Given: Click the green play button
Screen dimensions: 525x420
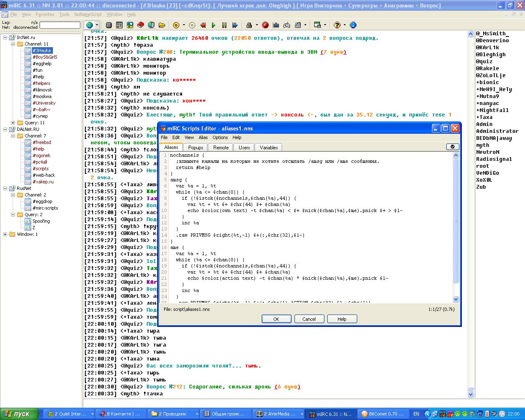Looking at the screenshot, I should 214,25.
